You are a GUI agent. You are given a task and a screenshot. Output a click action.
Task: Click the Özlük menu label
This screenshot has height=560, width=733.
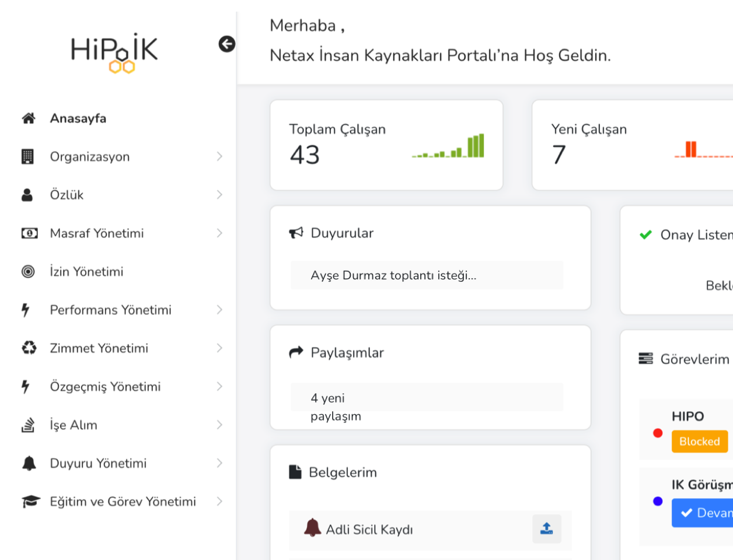tap(67, 195)
